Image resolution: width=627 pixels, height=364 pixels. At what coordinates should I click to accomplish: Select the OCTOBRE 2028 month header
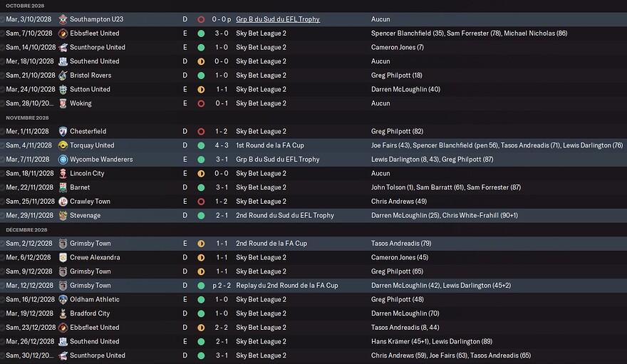click(25, 6)
